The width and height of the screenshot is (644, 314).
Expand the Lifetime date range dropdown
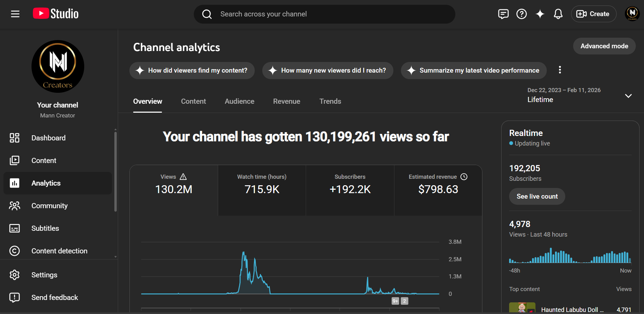tap(628, 96)
